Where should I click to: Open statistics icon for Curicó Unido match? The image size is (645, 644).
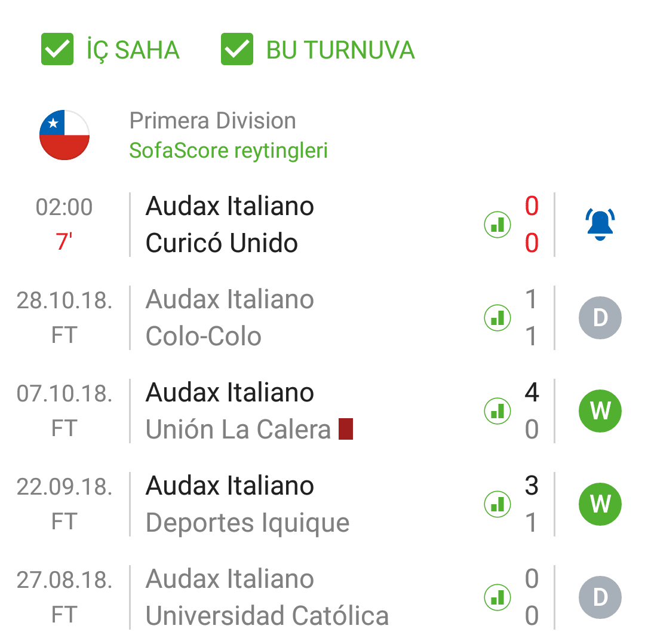497,225
